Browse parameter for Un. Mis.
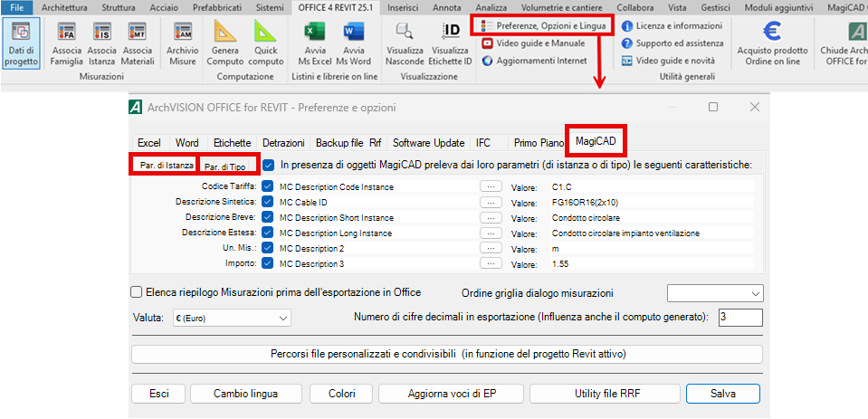Screen dimensions: 868x419 pos(491,248)
